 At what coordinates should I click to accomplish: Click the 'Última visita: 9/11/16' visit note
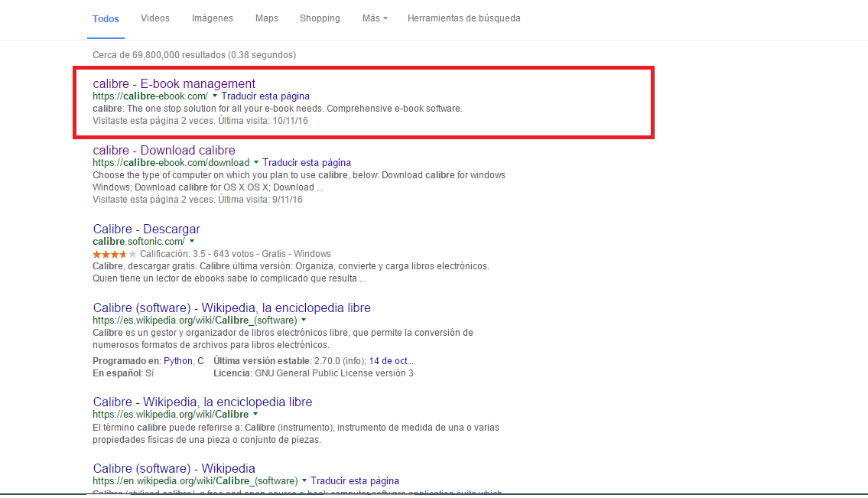(x=260, y=200)
